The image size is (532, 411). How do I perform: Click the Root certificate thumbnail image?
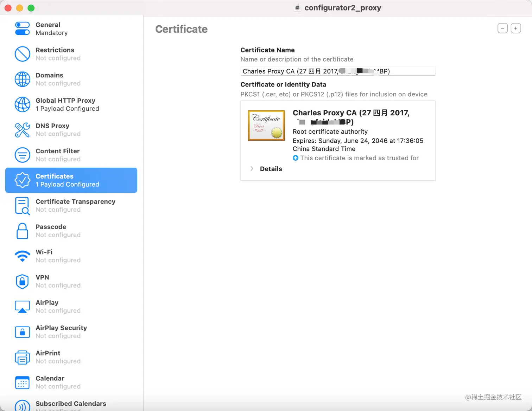tap(266, 126)
